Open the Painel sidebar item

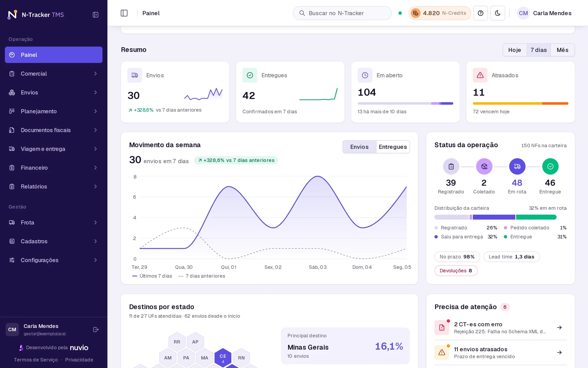tap(54, 55)
